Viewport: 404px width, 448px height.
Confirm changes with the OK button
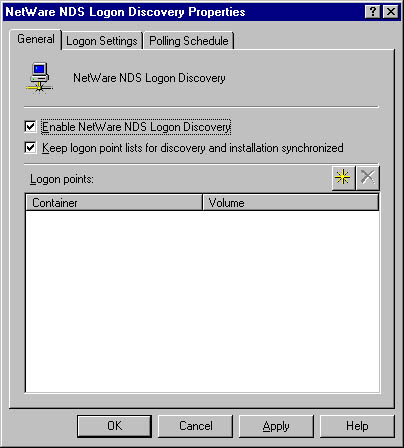[114, 426]
